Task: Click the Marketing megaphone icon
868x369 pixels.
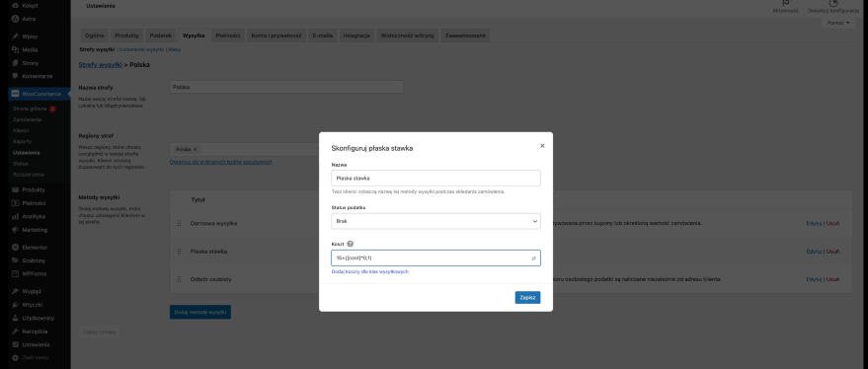Action: 16,230
